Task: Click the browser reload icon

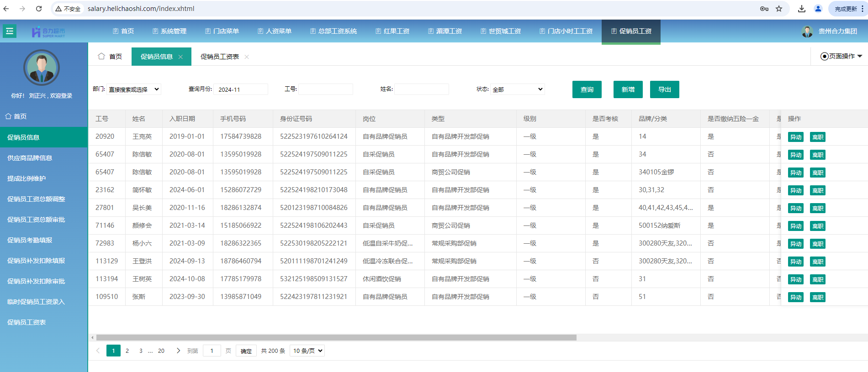Action: [39, 9]
